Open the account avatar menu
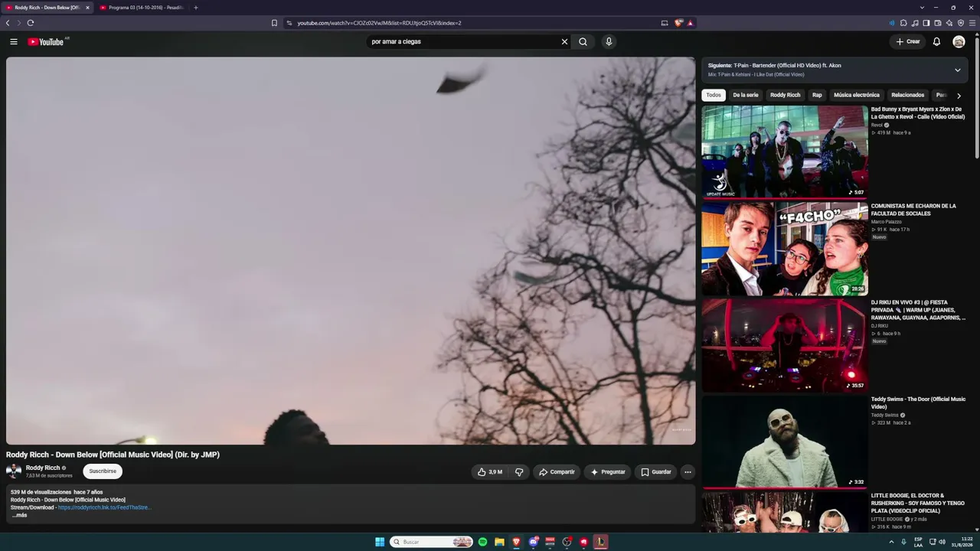 pyautogui.click(x=959, y=42)
